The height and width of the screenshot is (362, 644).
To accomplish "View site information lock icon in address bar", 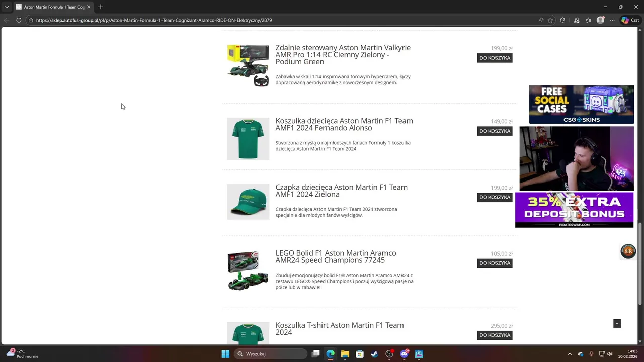I will [x=31, y=20].
